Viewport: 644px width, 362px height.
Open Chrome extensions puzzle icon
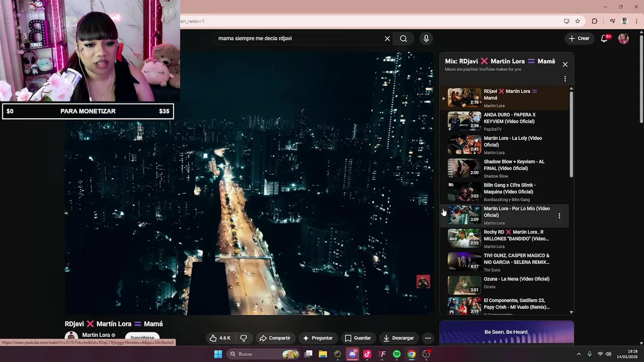pos(595,21)
